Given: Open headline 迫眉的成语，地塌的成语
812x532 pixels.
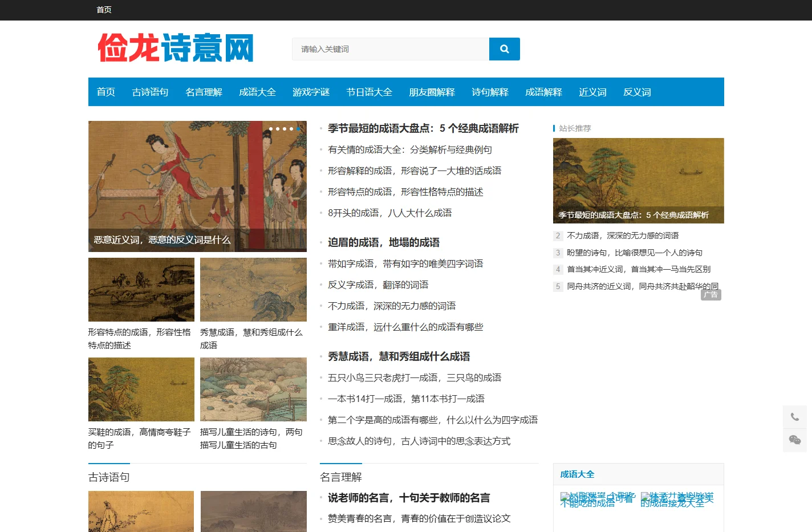Looking at the screenshot, I should click(384, 242).
